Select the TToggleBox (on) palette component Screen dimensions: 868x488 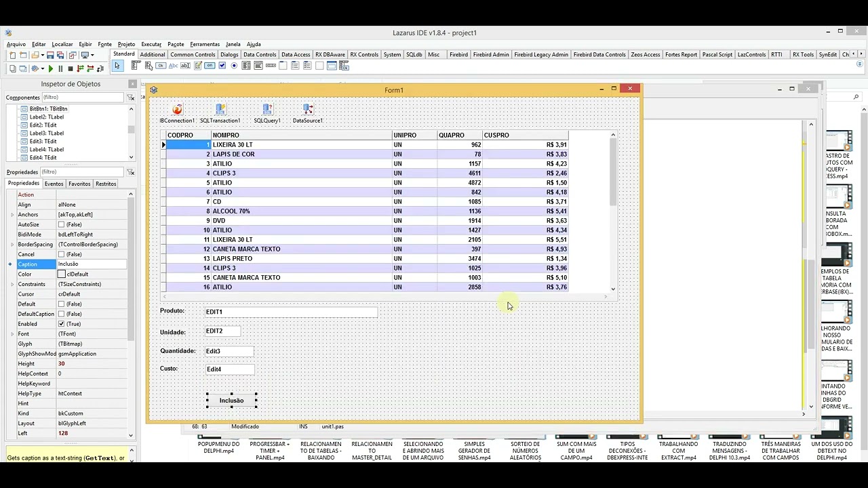[x=210, y=66]
